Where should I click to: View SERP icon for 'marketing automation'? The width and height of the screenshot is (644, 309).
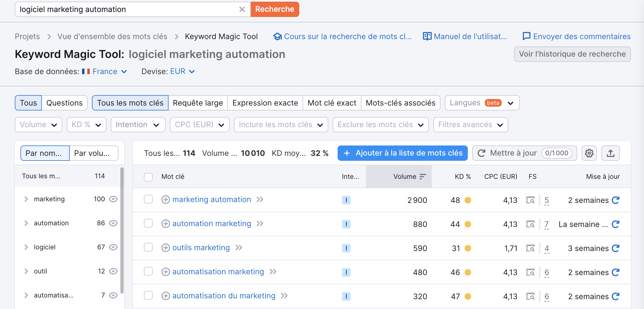tap(530, 200)
